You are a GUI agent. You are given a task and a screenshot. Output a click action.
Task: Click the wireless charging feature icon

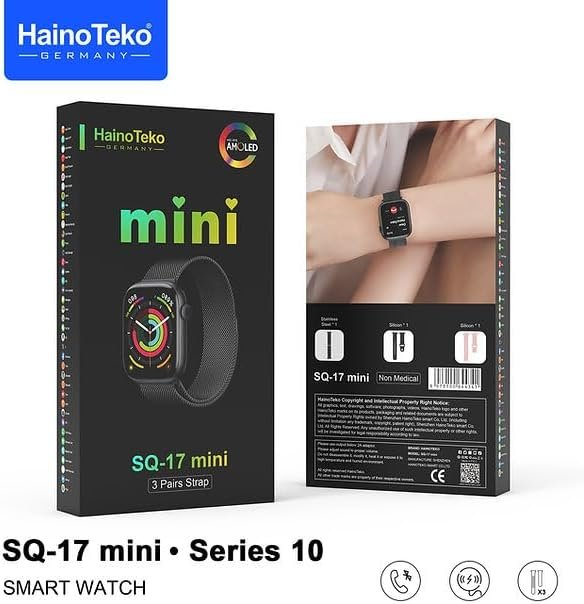click(x=469, y=581)
